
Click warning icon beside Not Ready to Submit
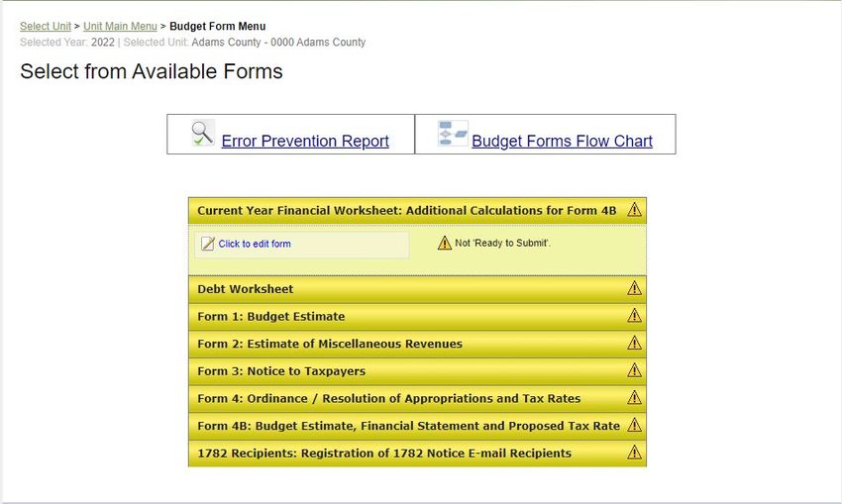[444, 244]
